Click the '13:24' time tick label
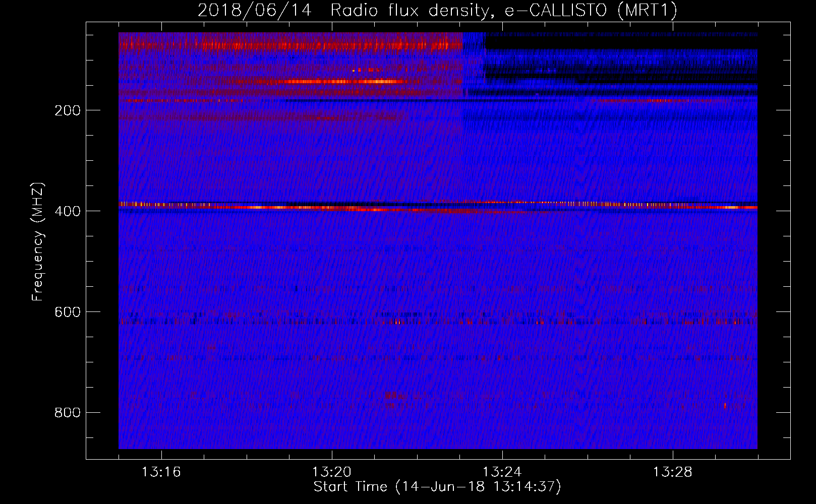Image resolution: width=816 pixels, height=504 pixels. pos(502,472)
